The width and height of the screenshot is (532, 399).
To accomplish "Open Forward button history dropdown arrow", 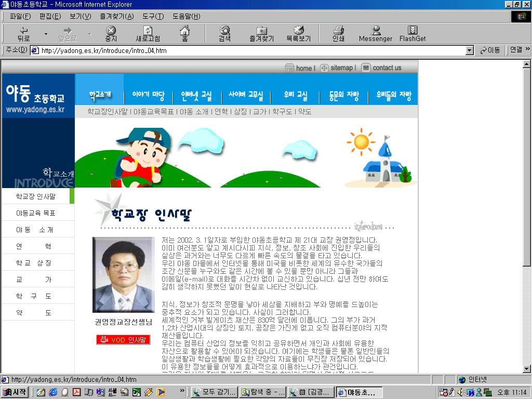I will click(x=89, y=34).
